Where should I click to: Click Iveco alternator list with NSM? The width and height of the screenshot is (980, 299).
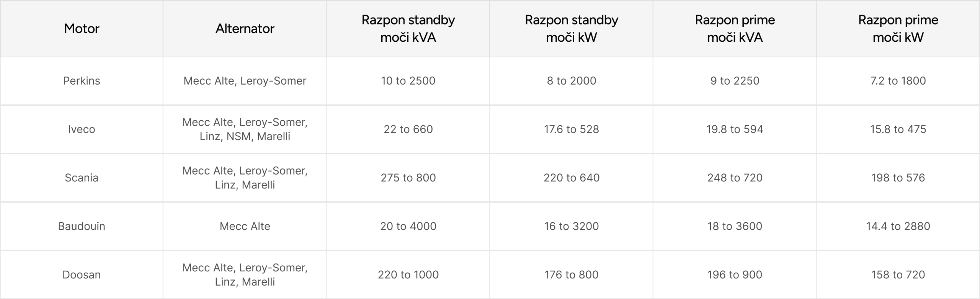coord(245,129)
